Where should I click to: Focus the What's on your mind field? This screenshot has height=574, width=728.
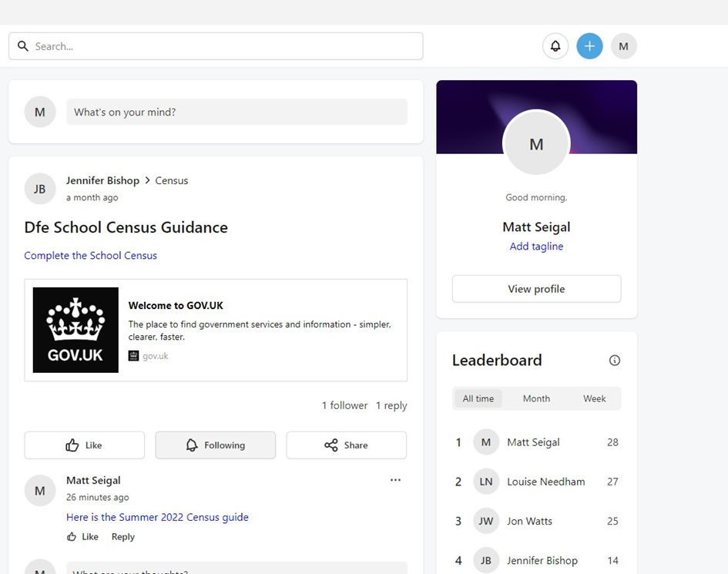click(x=237, y=112)
